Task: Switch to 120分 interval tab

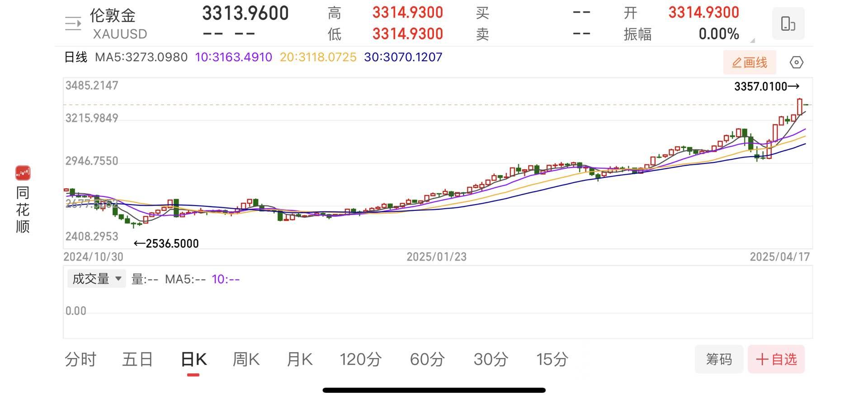Action: (x=361, y=359)
